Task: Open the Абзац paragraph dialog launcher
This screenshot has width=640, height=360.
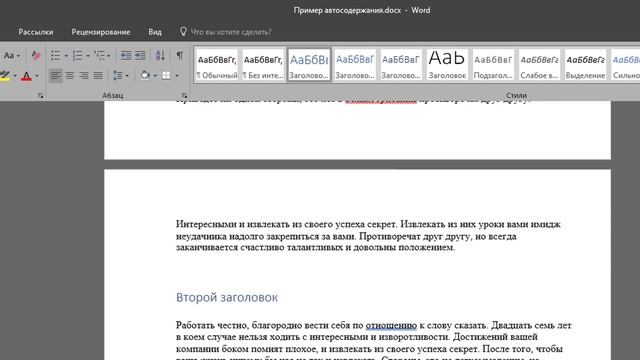Action: (x=184, y=96)
